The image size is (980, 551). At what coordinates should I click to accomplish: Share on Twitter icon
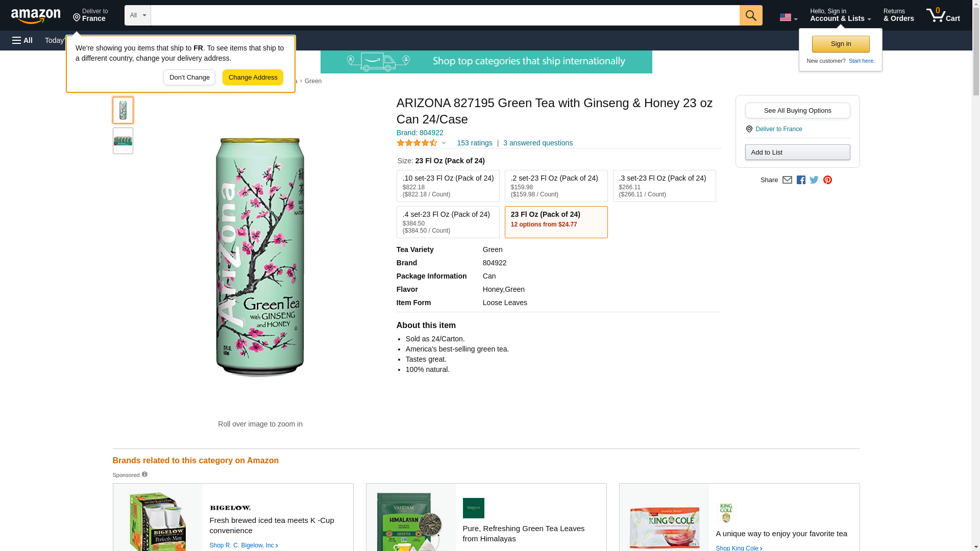pyautogui.click(x=814, y=180)
